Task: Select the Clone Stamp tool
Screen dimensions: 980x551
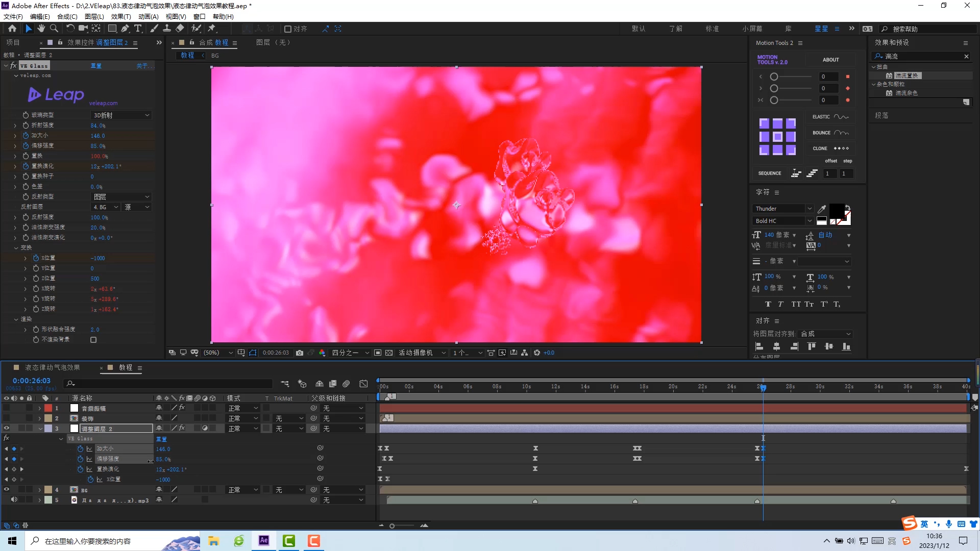Action: point(167,29)
